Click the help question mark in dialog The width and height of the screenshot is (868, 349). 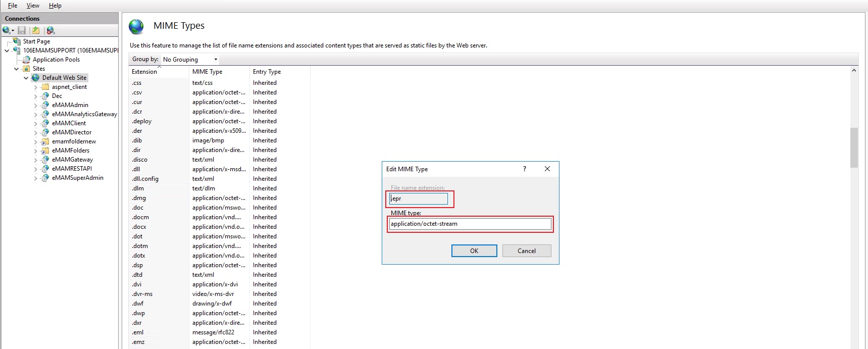coord(524,169)
